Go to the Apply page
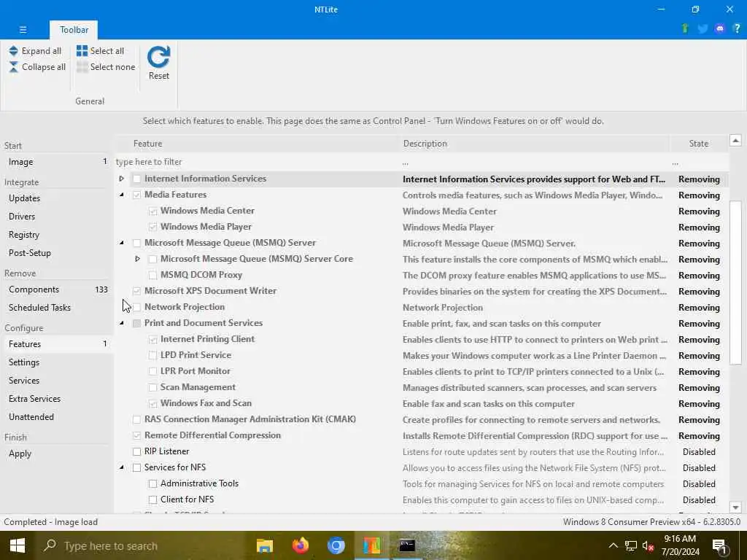The width and height of the screenshot is (747, 560). tap(57, 454)
